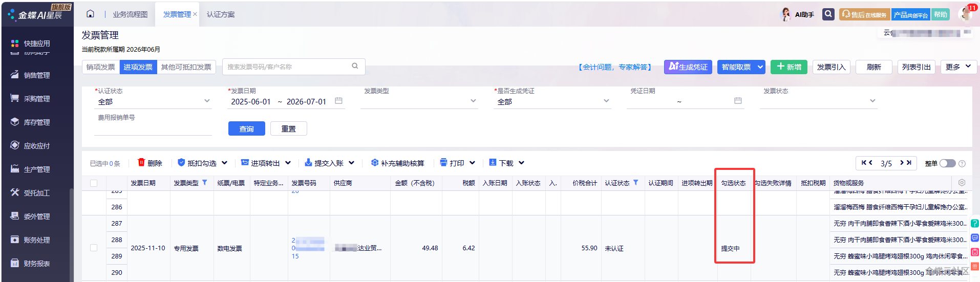Click magnifier icon in invoice search box
The image size is (980, 282).
[355, 66]
